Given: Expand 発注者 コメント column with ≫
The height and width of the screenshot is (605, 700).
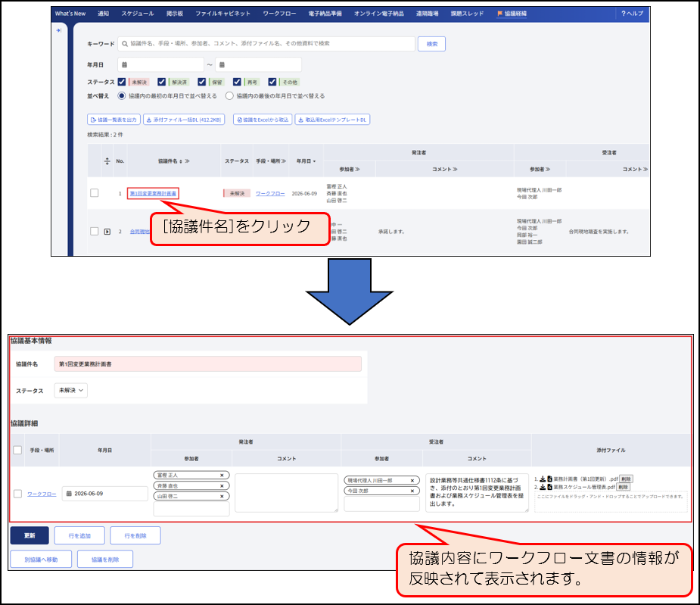Looking at the screenshot, I should (455, 170).
